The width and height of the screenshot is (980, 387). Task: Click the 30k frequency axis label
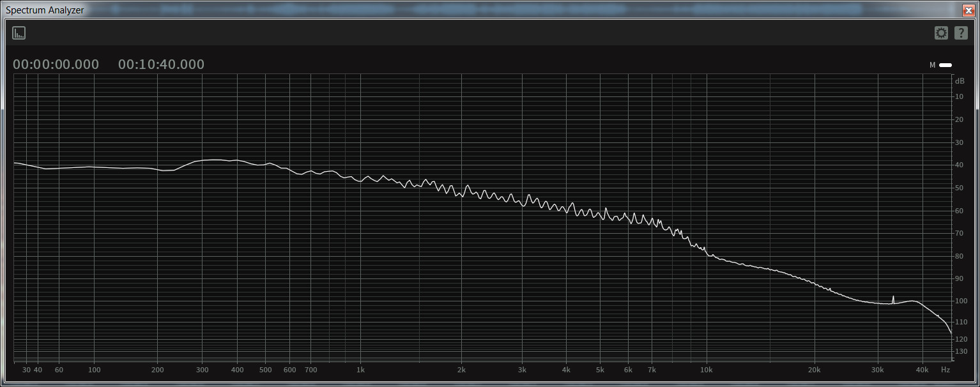point(878,370)
